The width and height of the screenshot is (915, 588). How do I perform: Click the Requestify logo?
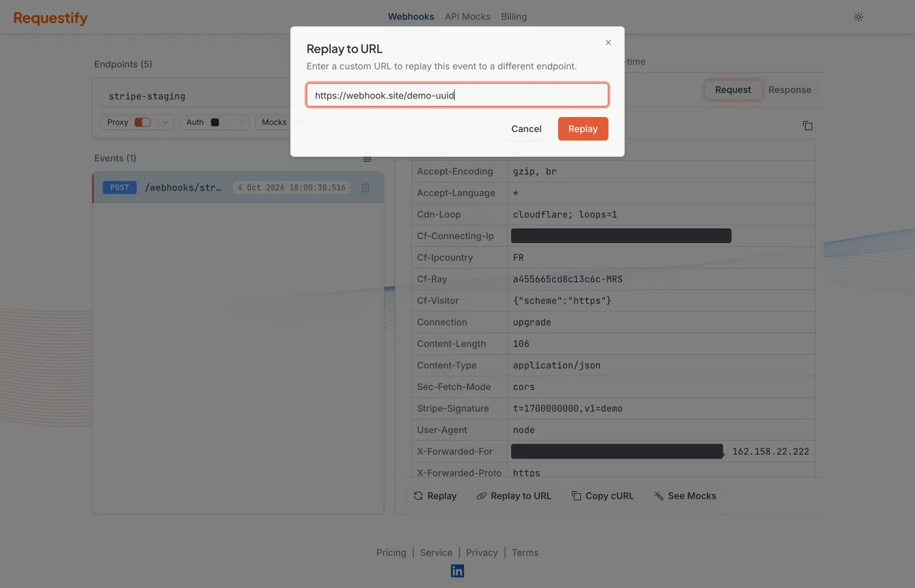[50, 18]
